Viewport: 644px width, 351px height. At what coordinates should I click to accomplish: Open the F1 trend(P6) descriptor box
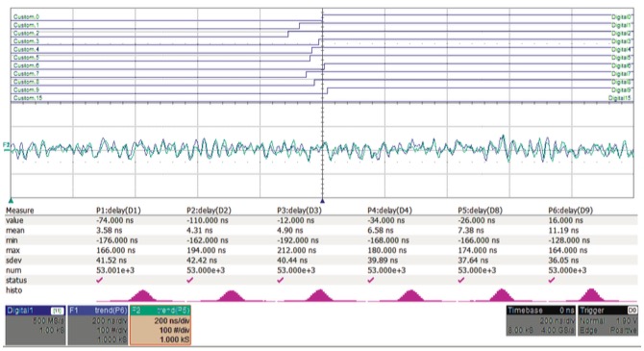[x=98, y=325]
